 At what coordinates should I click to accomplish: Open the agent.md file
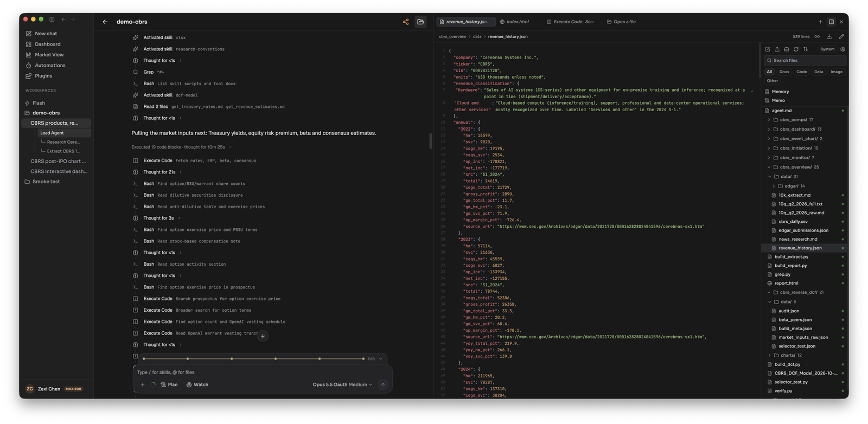pyautogui.click(x=782, y=111)
